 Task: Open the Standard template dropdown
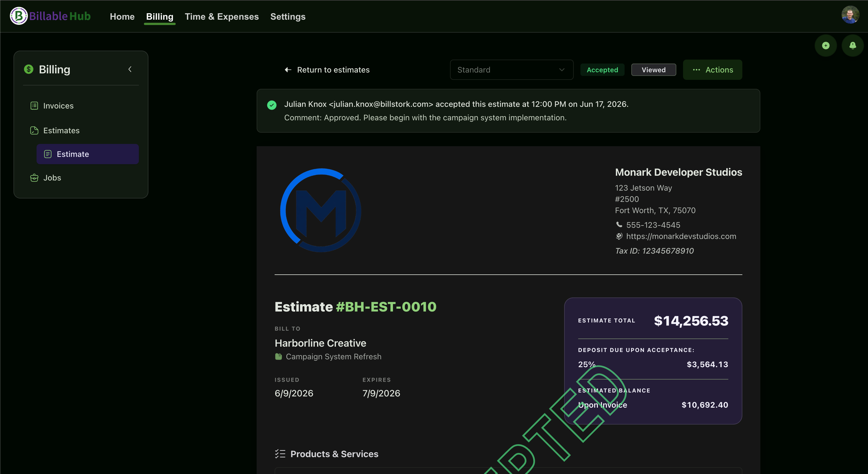(512, 70)
